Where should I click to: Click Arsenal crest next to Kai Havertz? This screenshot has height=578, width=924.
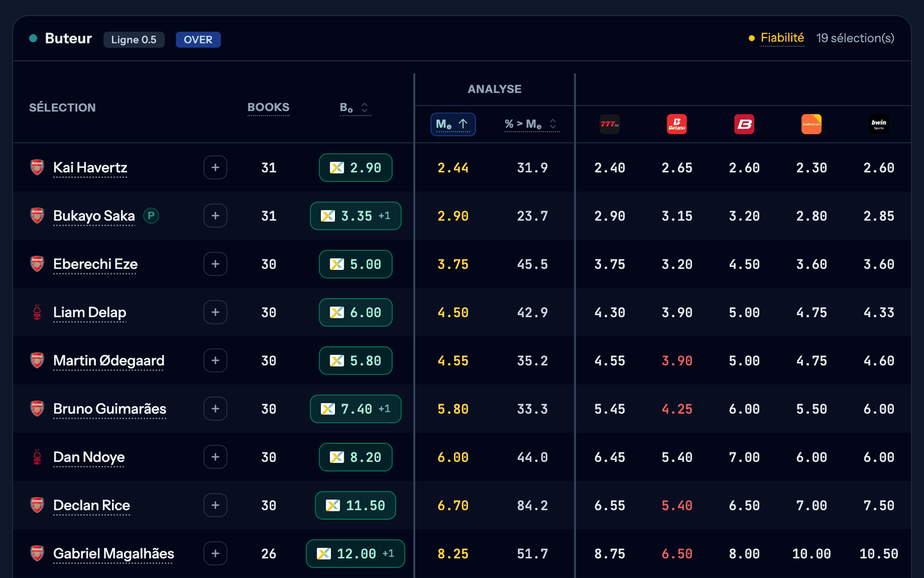pos(37,168)
